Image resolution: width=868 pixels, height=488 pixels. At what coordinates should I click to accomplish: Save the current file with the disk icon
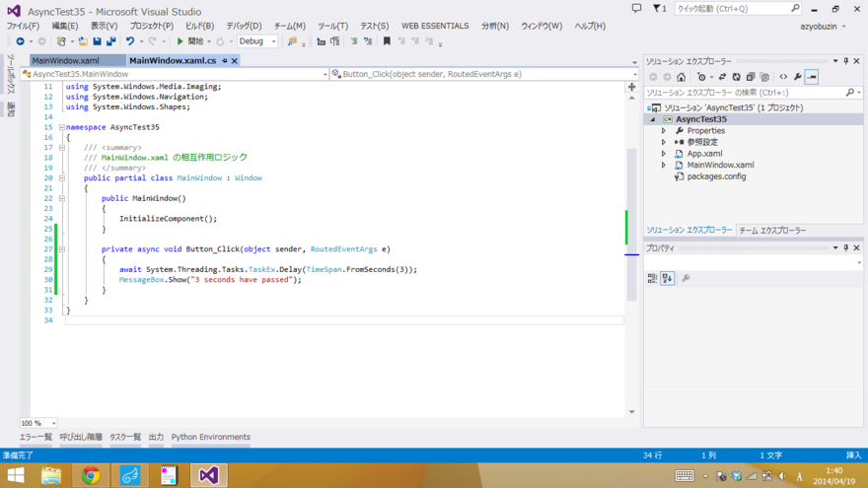pyautogui.click(x=97, y=41)
